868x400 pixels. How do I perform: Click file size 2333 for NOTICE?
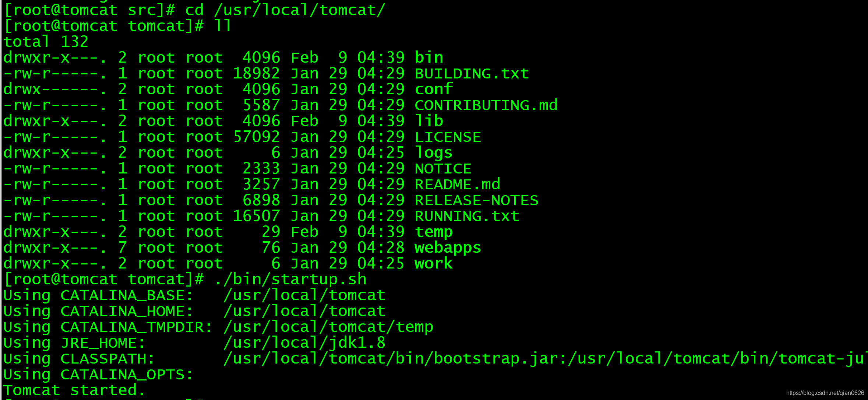tap(261, 168)
